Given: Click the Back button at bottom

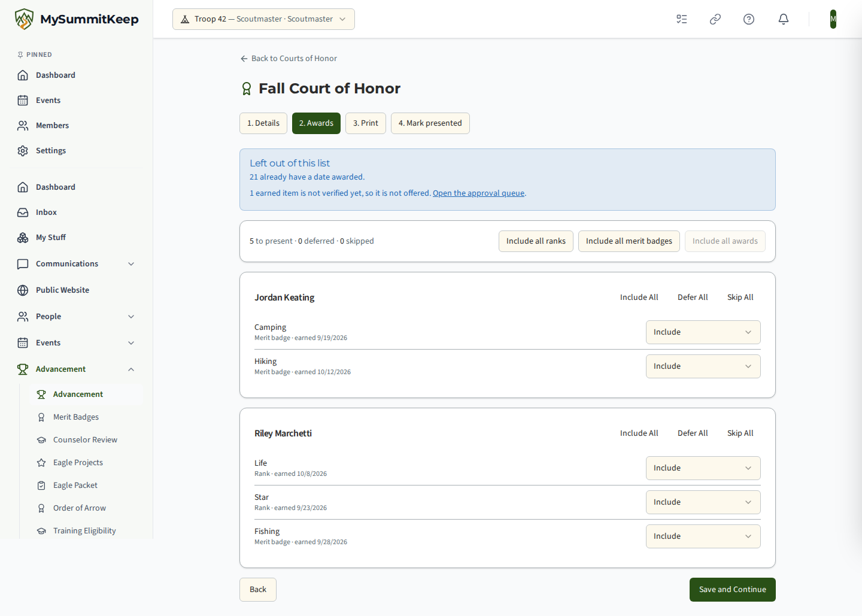Looking at the screenshot, I should point(258,590).
